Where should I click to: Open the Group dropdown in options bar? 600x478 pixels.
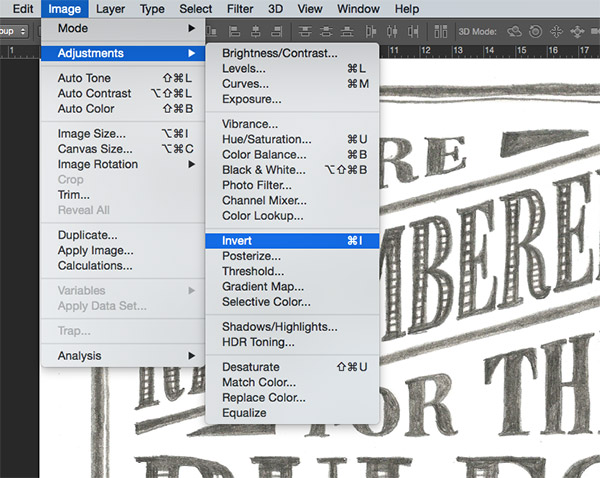[x=14, y=31]
